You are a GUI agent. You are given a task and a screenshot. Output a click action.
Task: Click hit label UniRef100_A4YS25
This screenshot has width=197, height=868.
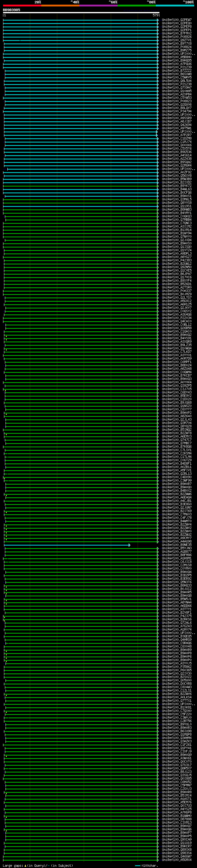pos(177,809)
